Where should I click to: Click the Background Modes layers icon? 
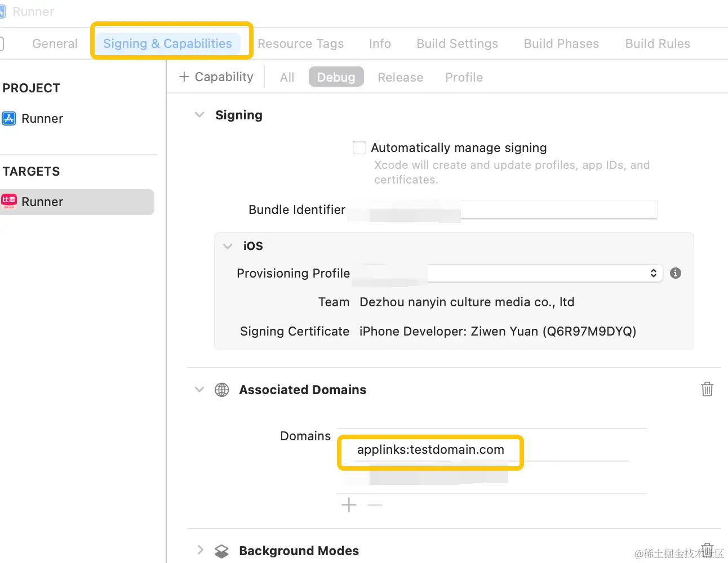point(222,551)
